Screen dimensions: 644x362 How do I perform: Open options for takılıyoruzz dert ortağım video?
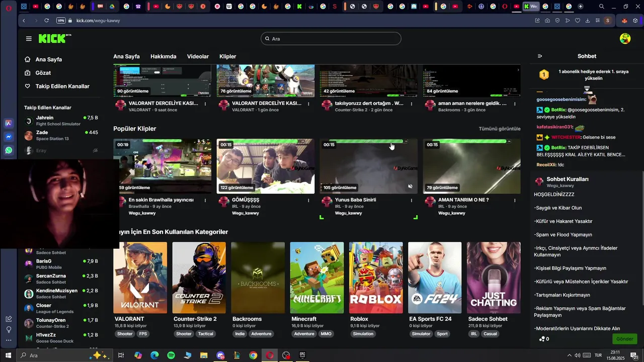point(412,104)
